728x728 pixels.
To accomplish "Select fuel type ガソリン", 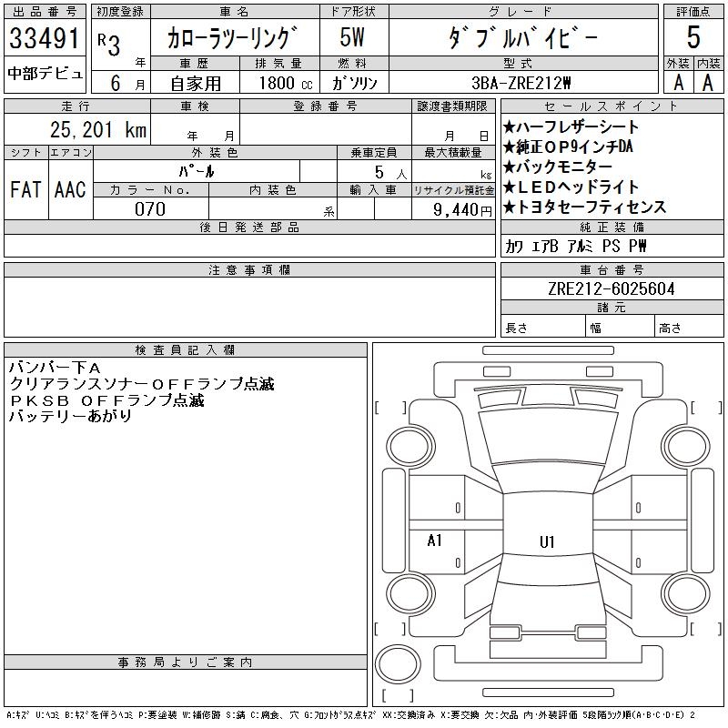I will coord(354,83).
